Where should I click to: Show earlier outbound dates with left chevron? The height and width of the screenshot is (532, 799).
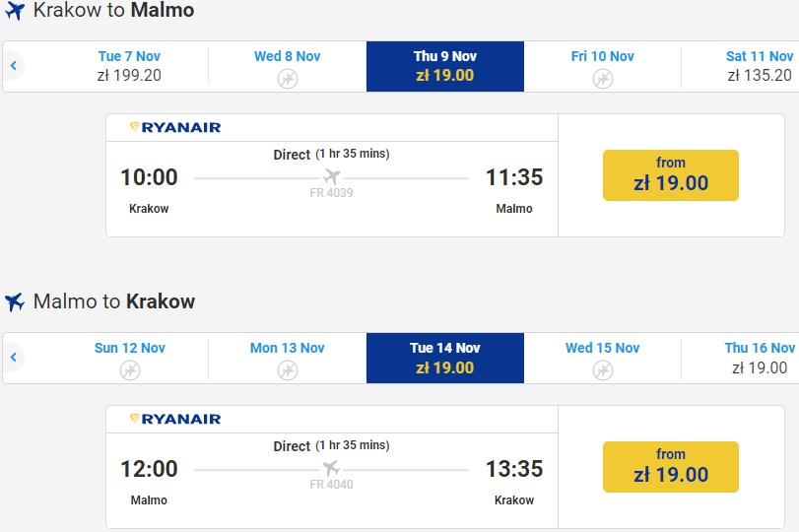[x=14, y=66]
